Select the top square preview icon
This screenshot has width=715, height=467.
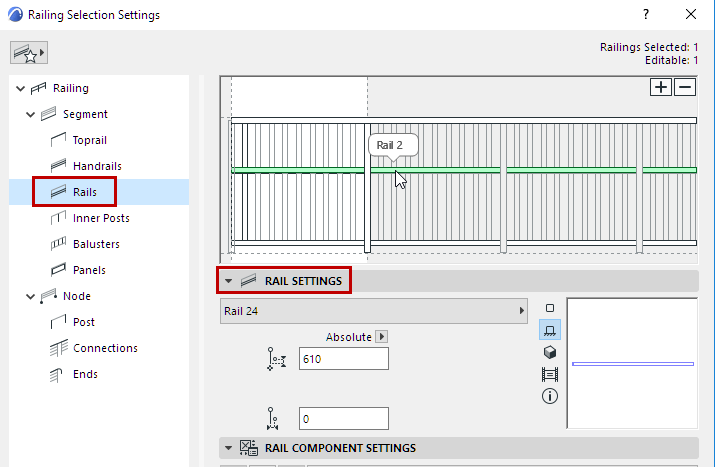pos(549,308)
